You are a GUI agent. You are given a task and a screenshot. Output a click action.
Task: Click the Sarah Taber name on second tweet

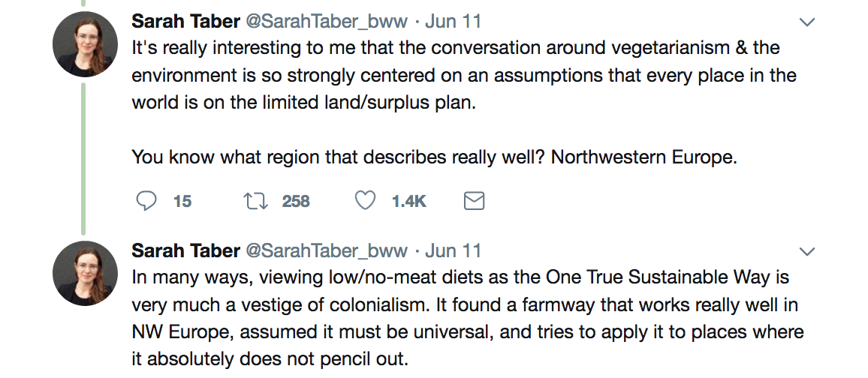(x=185, y=250)
